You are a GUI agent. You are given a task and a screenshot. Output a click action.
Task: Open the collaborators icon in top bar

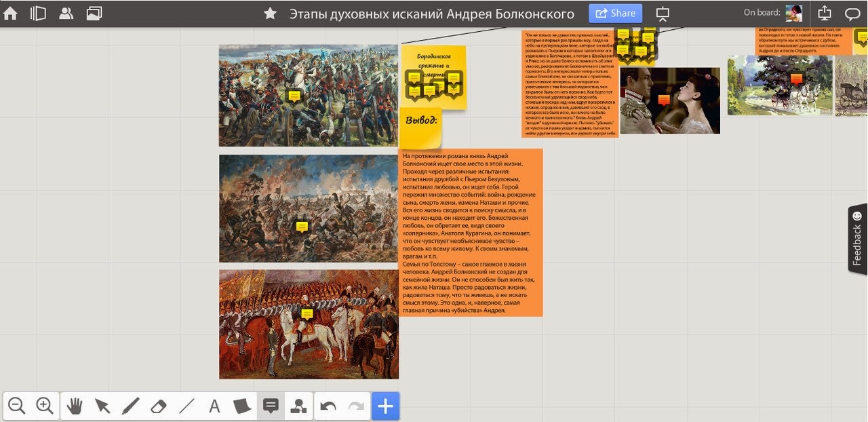point(66,13)
